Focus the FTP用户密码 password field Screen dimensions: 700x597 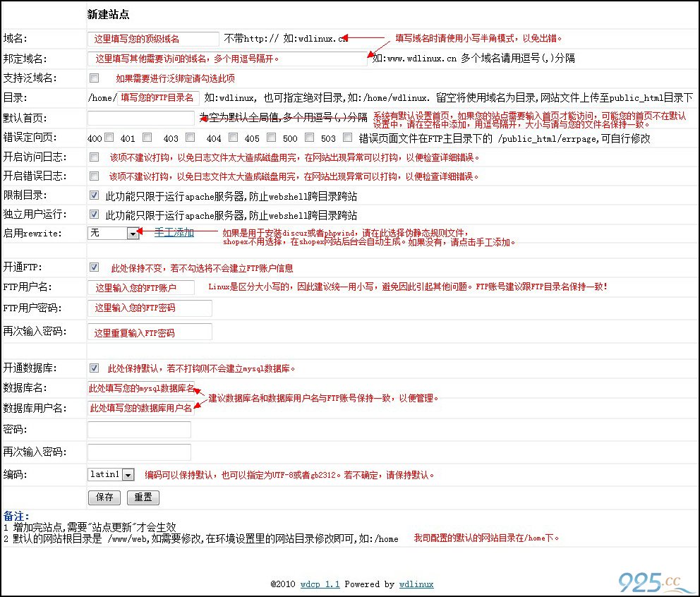[150, 308]
